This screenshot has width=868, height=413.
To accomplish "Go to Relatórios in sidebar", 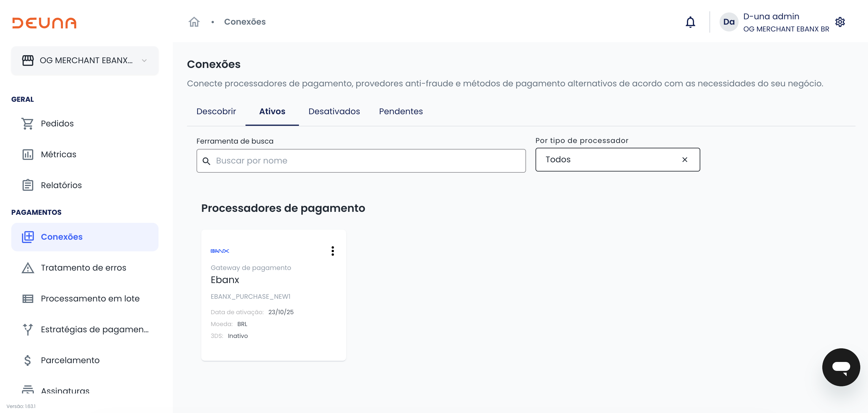I will 61,185.
